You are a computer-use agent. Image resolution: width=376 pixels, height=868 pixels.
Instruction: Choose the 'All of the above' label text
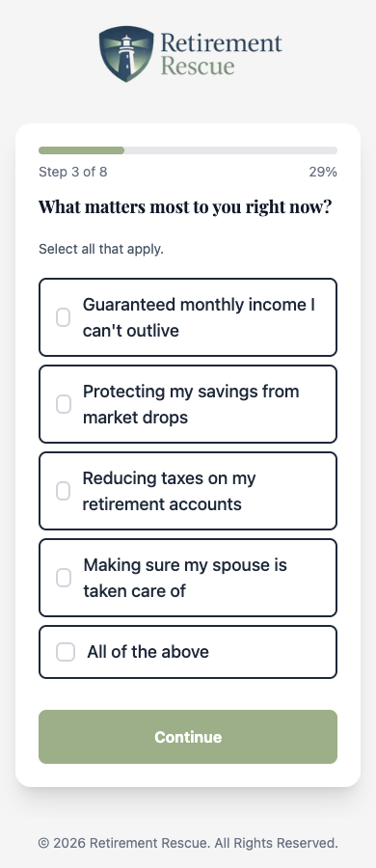[x=148, y=652]
